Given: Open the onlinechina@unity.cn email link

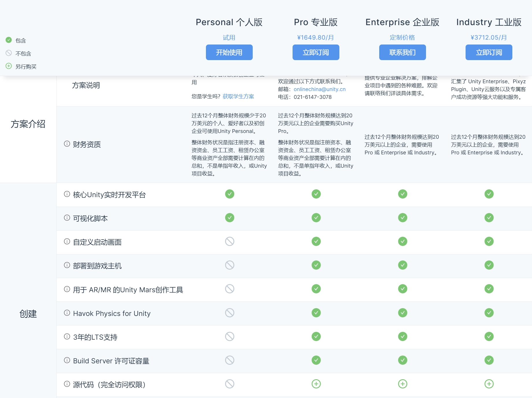Looking at the screenshot, I should point(319,89).
